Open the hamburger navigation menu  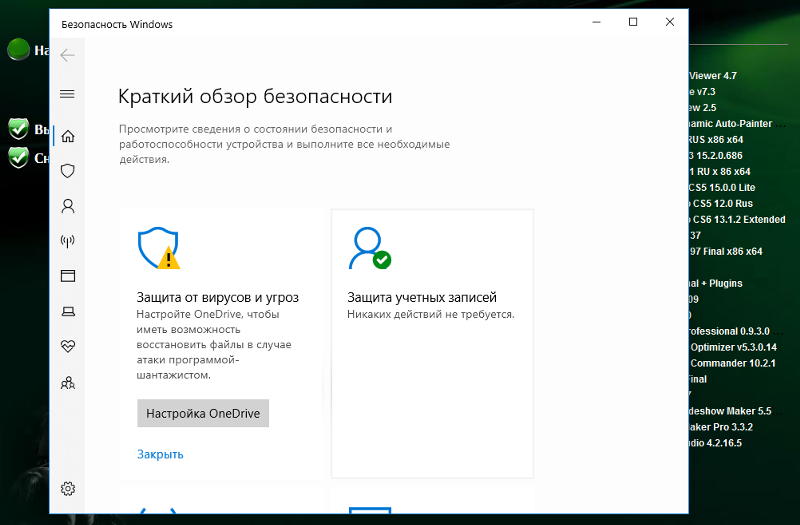coord(67,94)
